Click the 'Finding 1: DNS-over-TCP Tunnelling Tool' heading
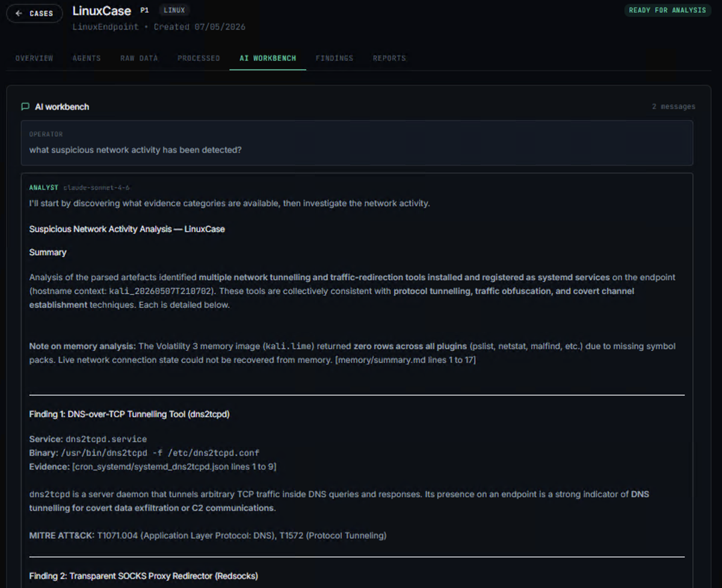 coord(129,414)
